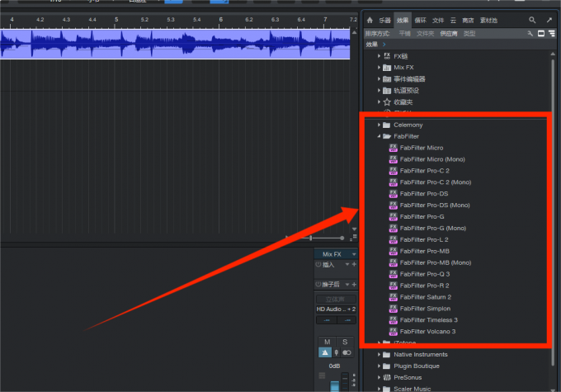Expand the Mix FX folder arrow
The height and width of the screenshot is (392, 561).
point(379,68)
